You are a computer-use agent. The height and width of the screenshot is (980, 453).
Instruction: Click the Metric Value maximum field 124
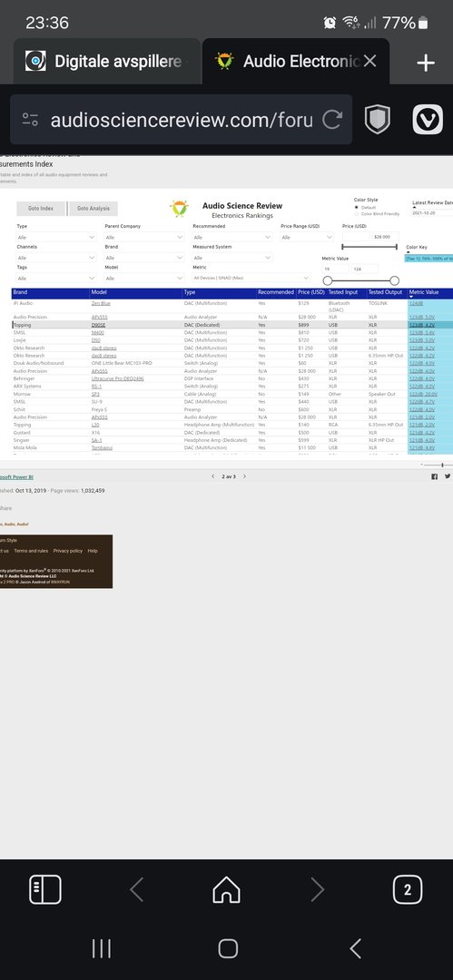pos(364,269)
